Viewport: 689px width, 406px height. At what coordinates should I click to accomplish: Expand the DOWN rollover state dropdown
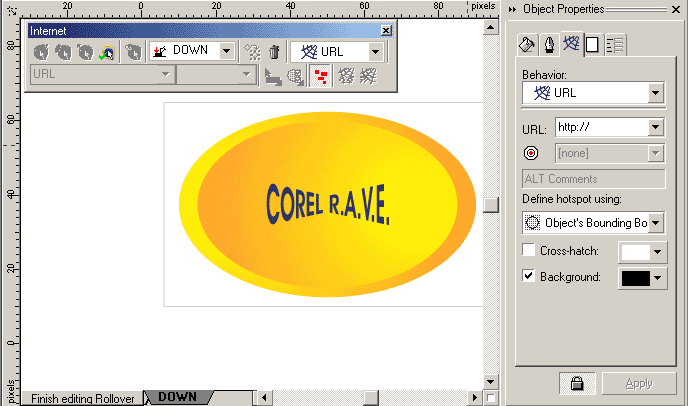point(226,51)
